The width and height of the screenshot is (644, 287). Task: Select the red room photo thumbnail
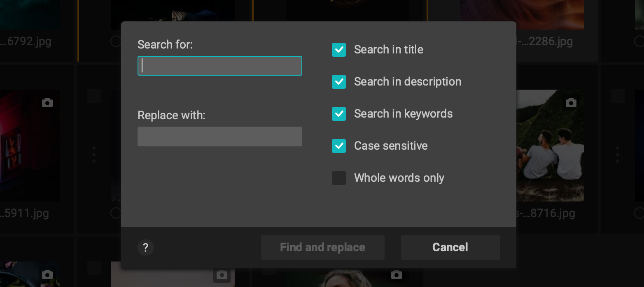coord(30,146)
